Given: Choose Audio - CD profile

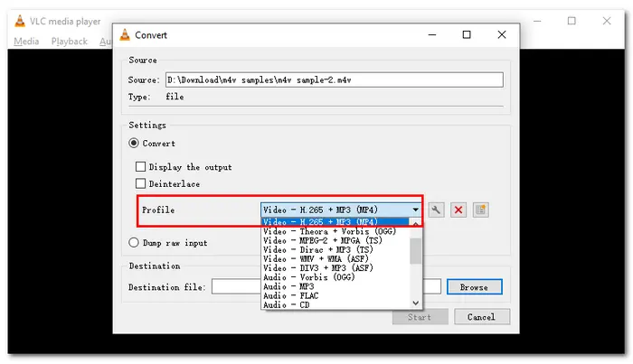Looking at the screenshot, I should (x=335, y=305).
